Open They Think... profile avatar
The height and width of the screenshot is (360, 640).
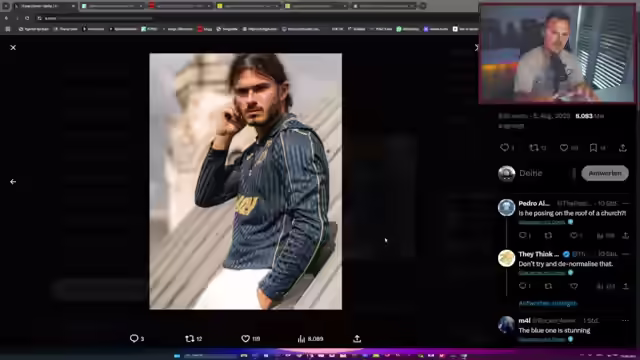(x=507, y=258)
